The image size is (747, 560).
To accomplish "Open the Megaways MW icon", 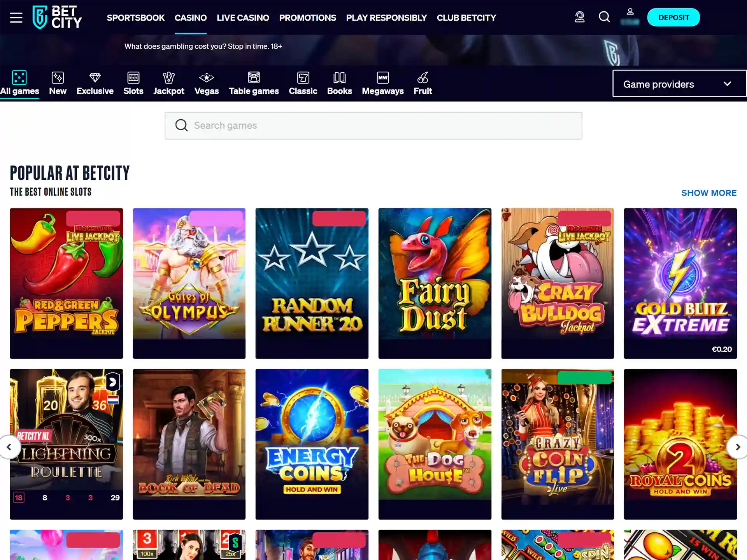I will tap(382, 77).
